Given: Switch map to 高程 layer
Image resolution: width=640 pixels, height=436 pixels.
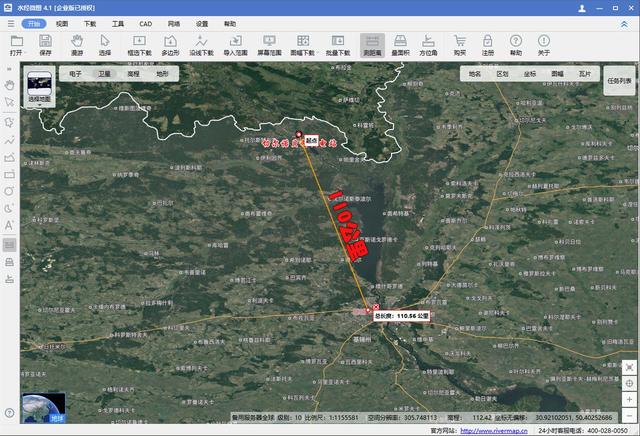Looking at the screenshot, I should 133,74.
